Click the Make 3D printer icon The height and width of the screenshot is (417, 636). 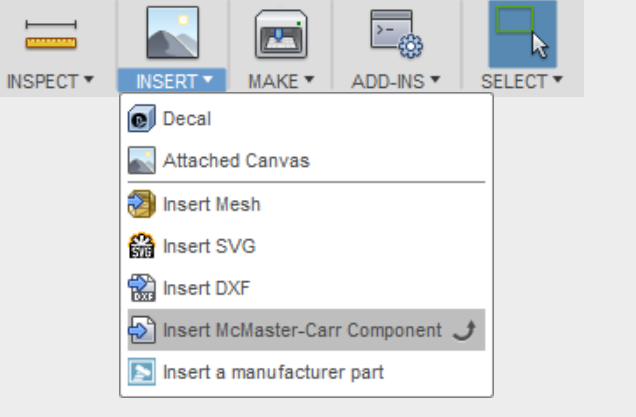(280, 33)
